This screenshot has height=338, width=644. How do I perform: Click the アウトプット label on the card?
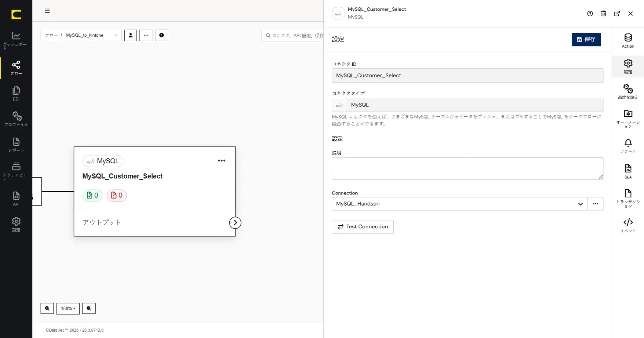point(102,222)
